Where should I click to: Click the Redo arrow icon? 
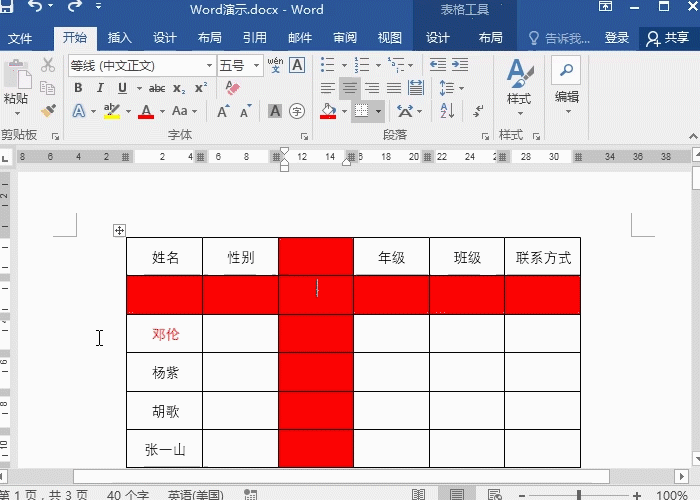(75, 6)
